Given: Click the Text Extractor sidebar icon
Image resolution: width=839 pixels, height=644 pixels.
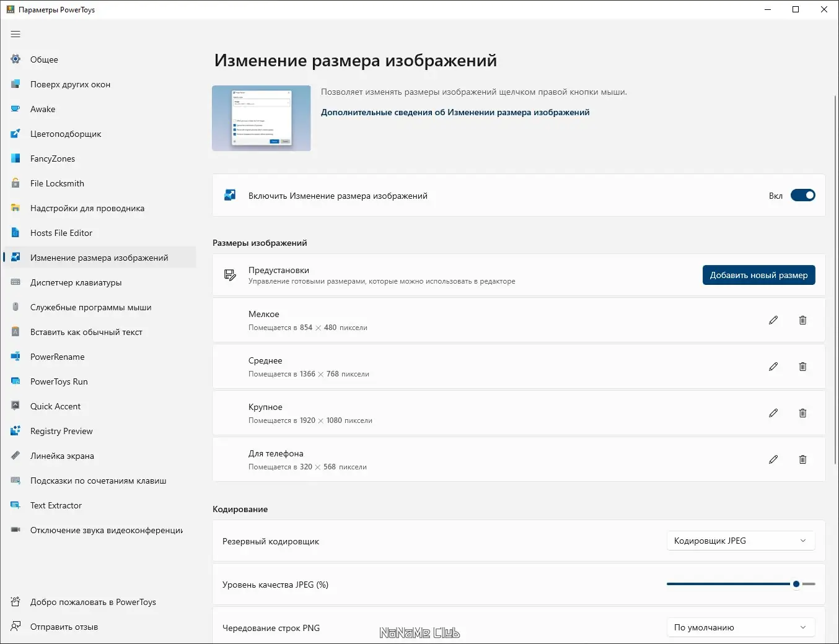Looking at the screenshot, I should [15, 505].
